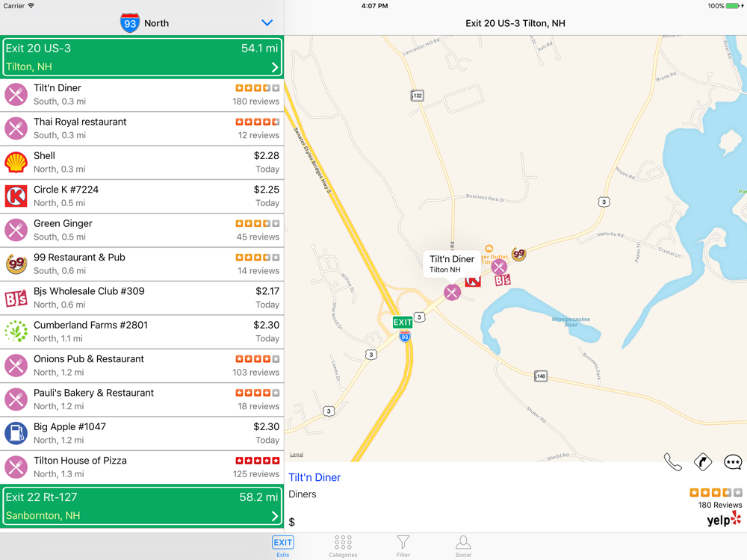Open the highway direction dropdown chevron
747x560 pixels.
[267, 23]
